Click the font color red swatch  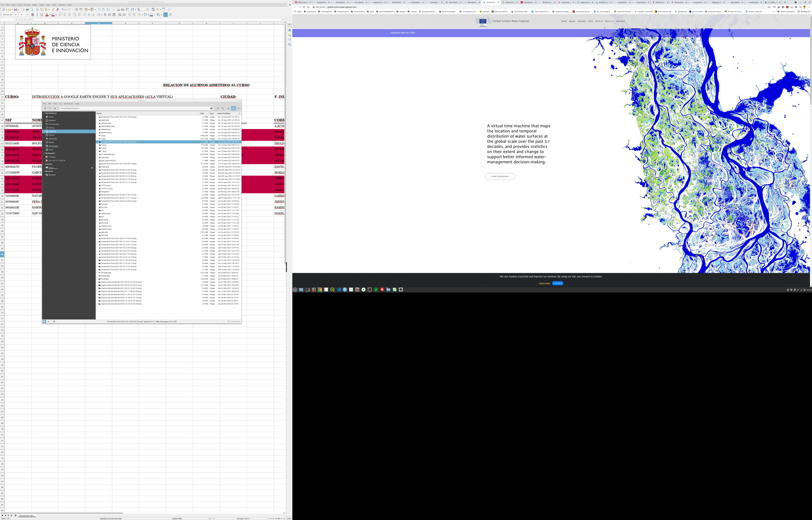(x=47, y=15)
